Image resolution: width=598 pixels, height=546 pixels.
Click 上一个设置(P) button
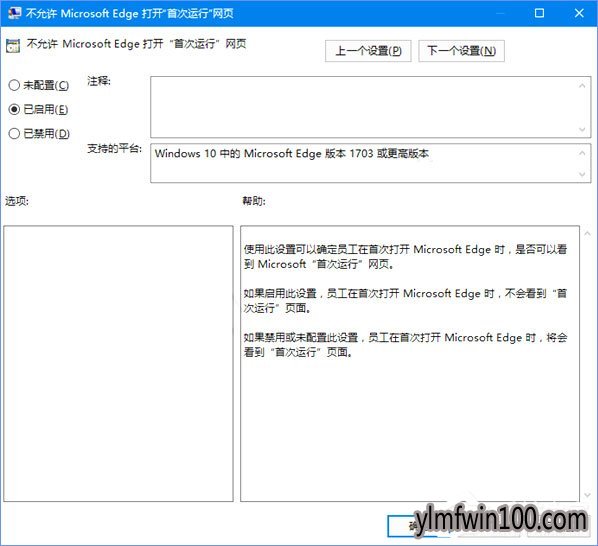tap(368, 51)
